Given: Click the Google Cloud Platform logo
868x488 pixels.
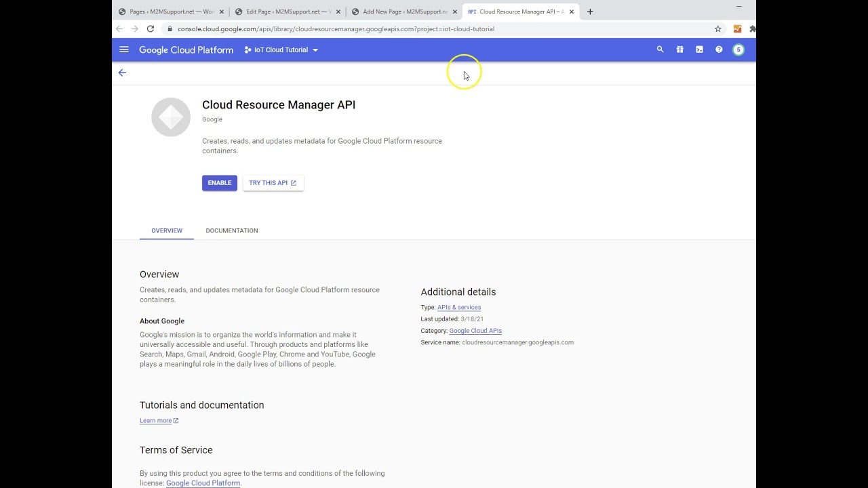Looking at the screenshot, I should pyautogui.click(x=186, y=50).
